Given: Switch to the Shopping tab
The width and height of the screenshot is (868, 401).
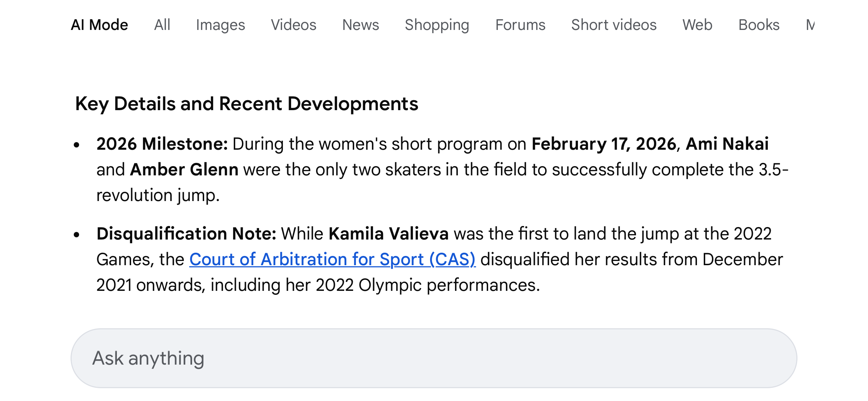Looking at the screenshot, I should pos(437,25).
